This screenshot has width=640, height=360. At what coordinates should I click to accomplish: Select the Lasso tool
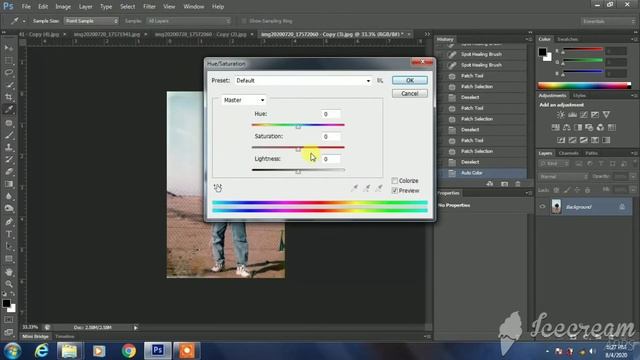(x=9, y=73)
